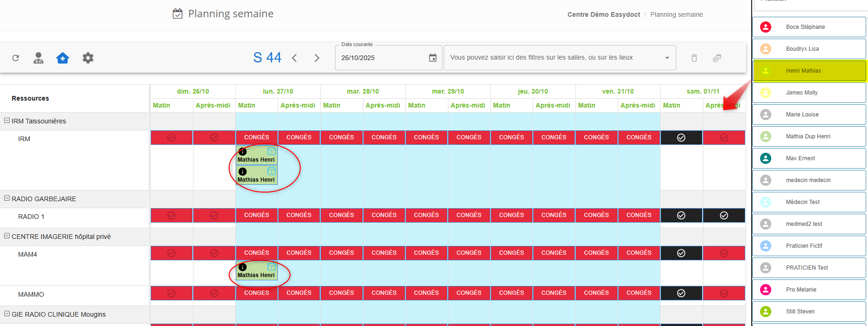
Task: Toggle MAMMO checkmark on Sunday morning
Action: tap(172, 293)
